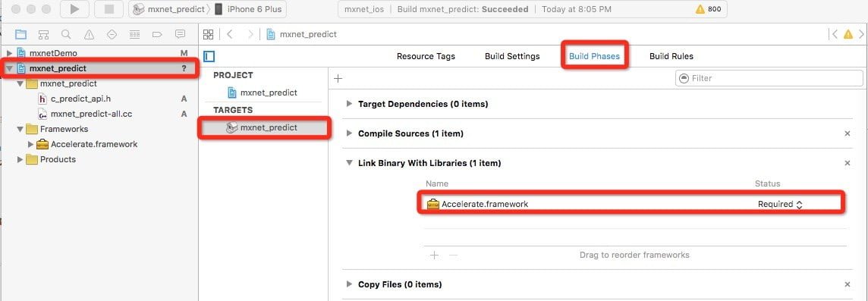Screen dimensions: 868x301
Task: Collapse Link Binary With Libraries section
Action: pyautogui.click(x=349, y=163)
